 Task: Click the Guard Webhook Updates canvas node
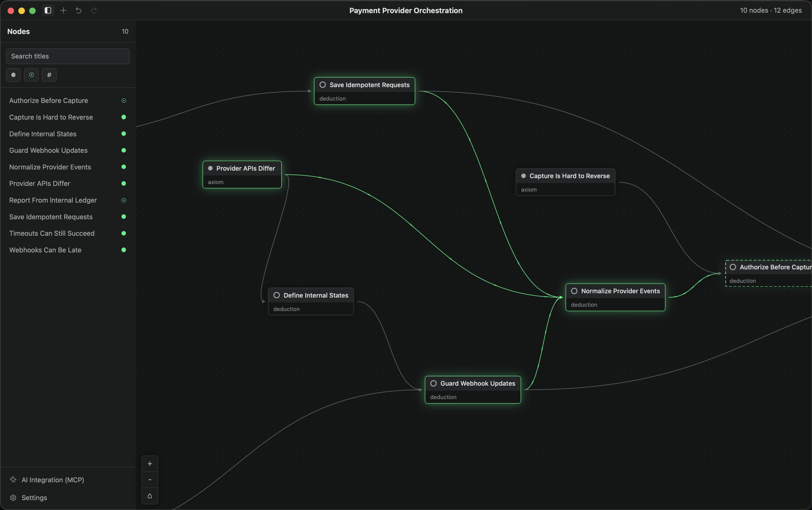(x=473, y=390)
